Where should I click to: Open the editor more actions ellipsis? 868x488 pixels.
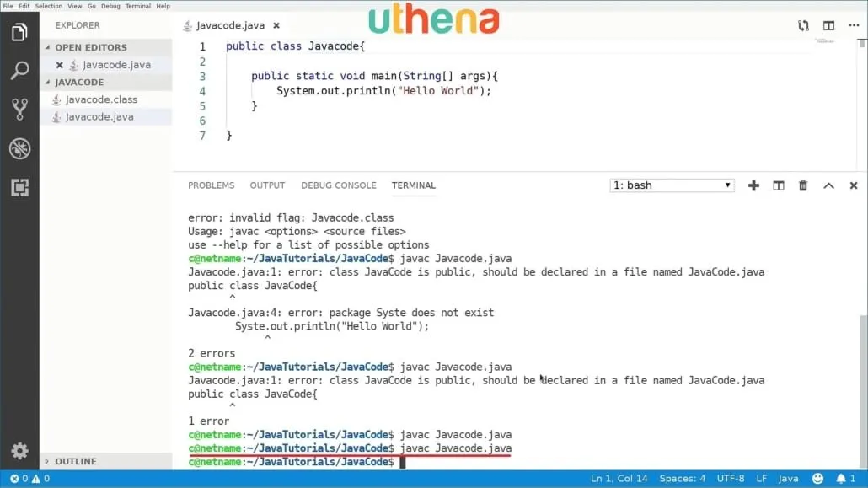[854, 25]
